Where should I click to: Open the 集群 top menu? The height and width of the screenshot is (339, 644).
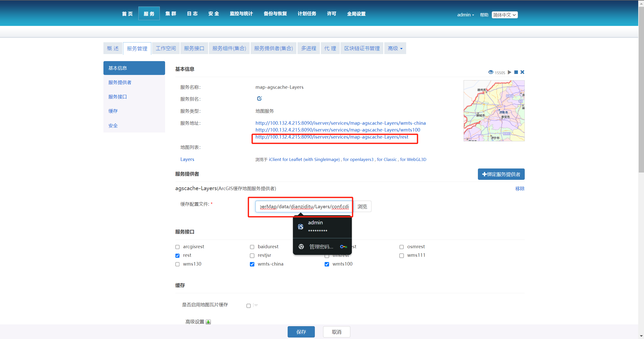171,14
